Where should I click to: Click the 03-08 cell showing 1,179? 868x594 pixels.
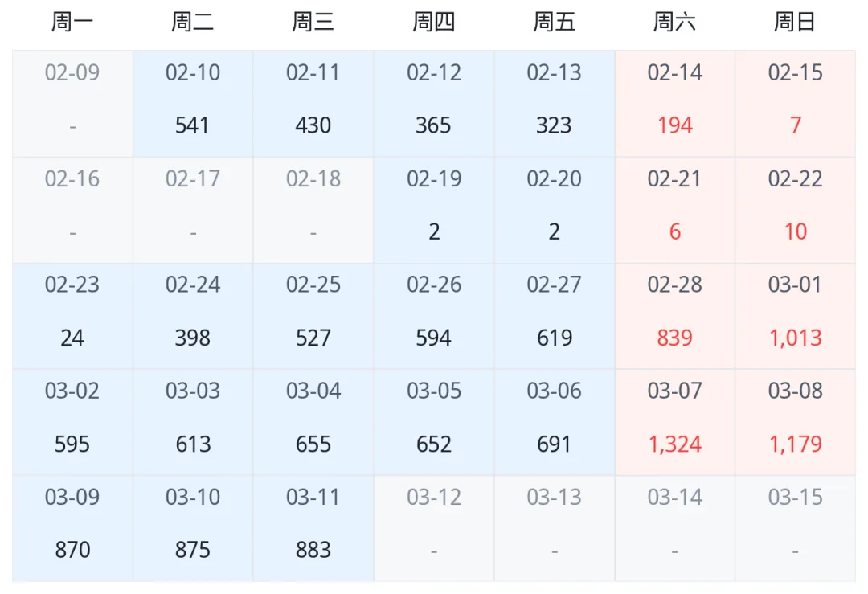pos(796,422)
